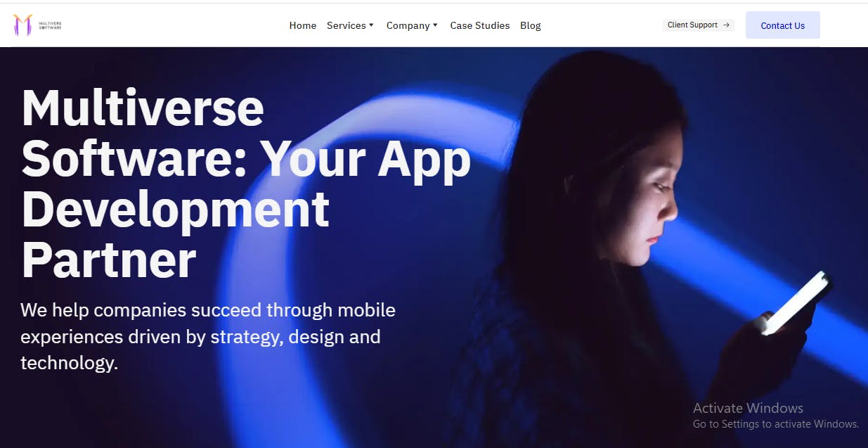Expand the Company dropdown arrow
This screenshot has width=868, height=448.
[x=435, y=25]
